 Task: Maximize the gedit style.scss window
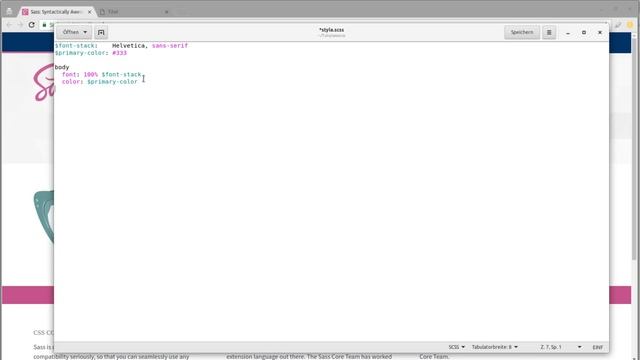click(584, 32)
